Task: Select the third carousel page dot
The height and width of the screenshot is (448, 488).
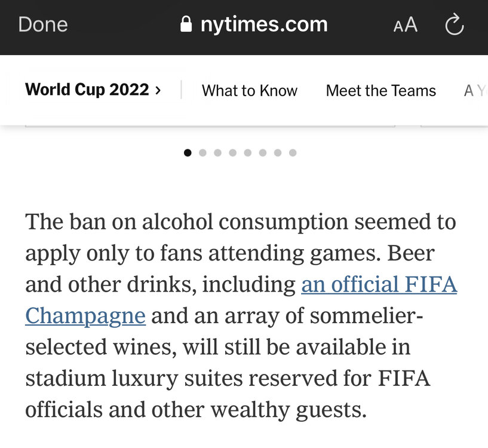Action: [217, 153]
